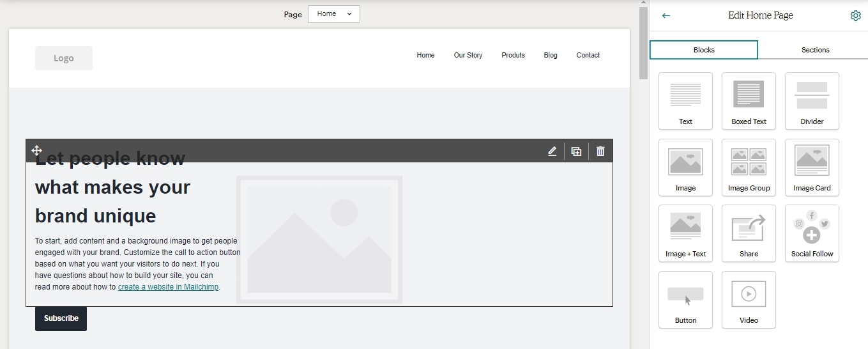Insert an Image + Text block
The image size is (868, 349).
coord(685,233)
